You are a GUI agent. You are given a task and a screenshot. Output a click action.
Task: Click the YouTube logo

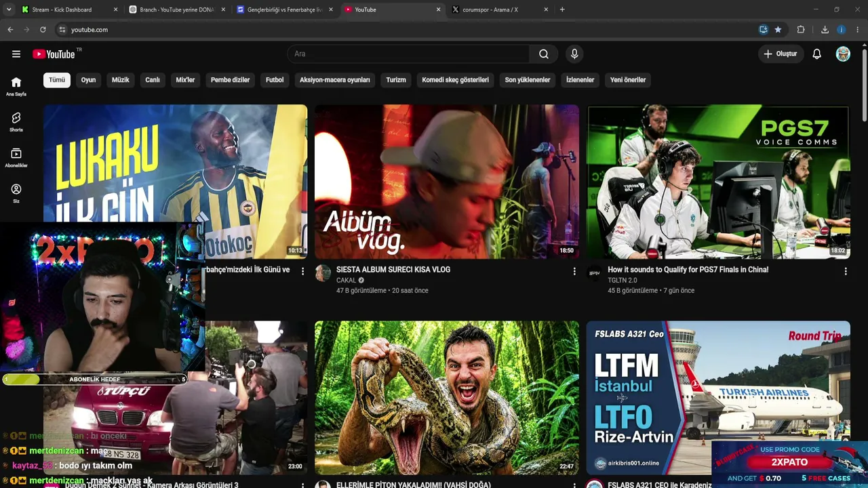coord(54,54)
